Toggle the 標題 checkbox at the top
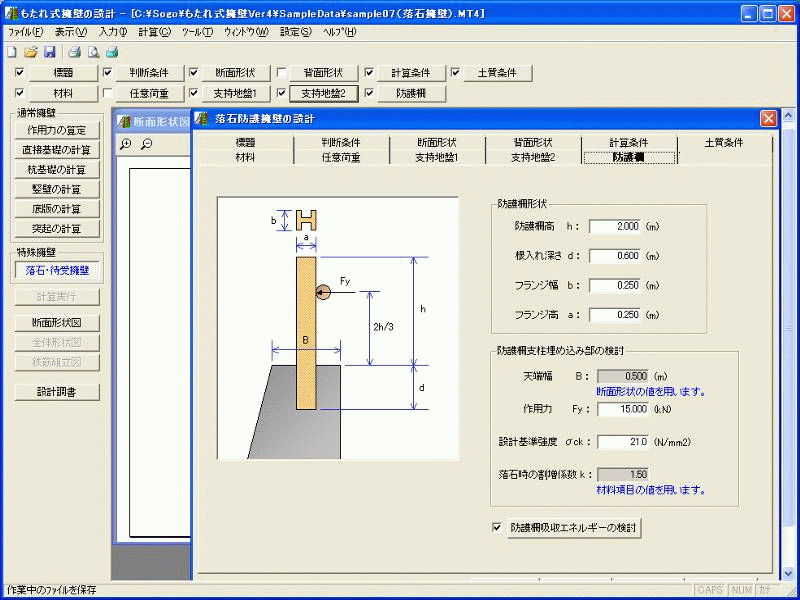The width and height of the screenshot is (800, 600). pos(17,73)
